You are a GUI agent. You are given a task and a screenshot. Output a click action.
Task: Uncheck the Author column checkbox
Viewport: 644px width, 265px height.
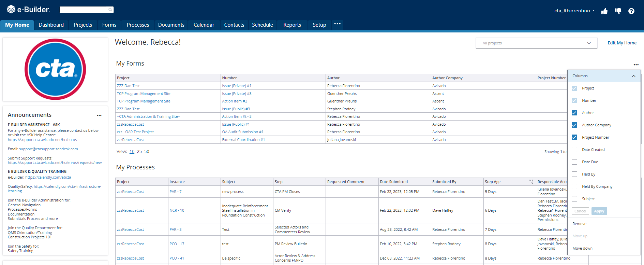[574, 113]
